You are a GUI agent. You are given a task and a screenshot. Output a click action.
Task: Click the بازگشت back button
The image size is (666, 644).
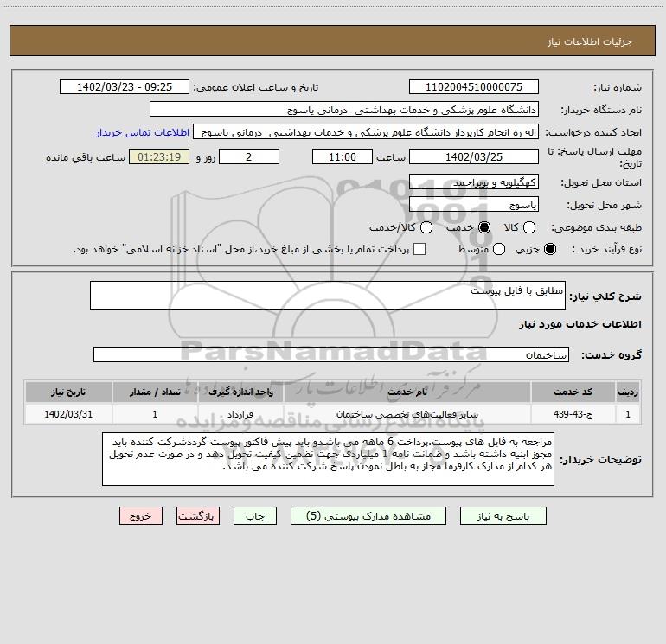tap(198, 516)
